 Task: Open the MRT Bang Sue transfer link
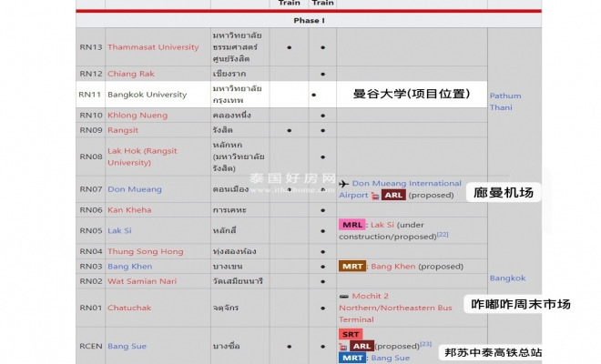coord(390,358)
